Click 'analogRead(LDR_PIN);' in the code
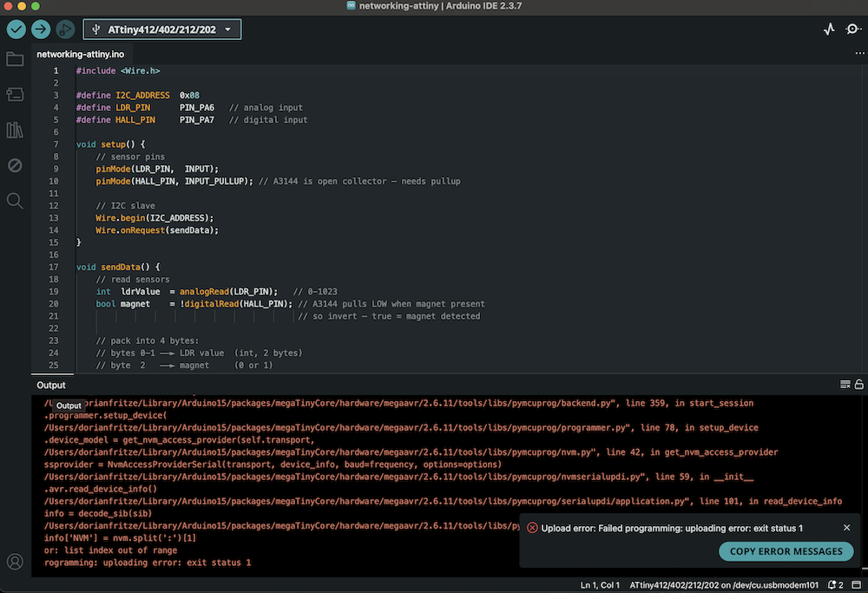Screen dimensions: 868x593 (x=228, y=292)
